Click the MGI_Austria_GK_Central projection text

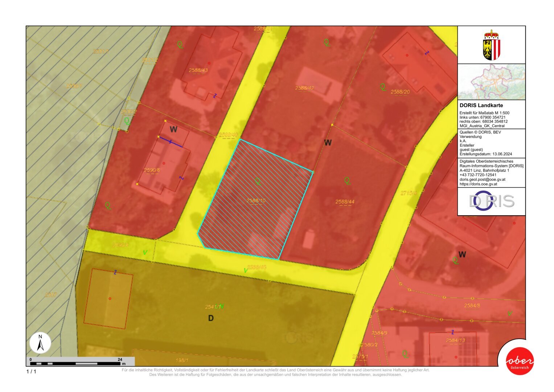click(482, 126)
